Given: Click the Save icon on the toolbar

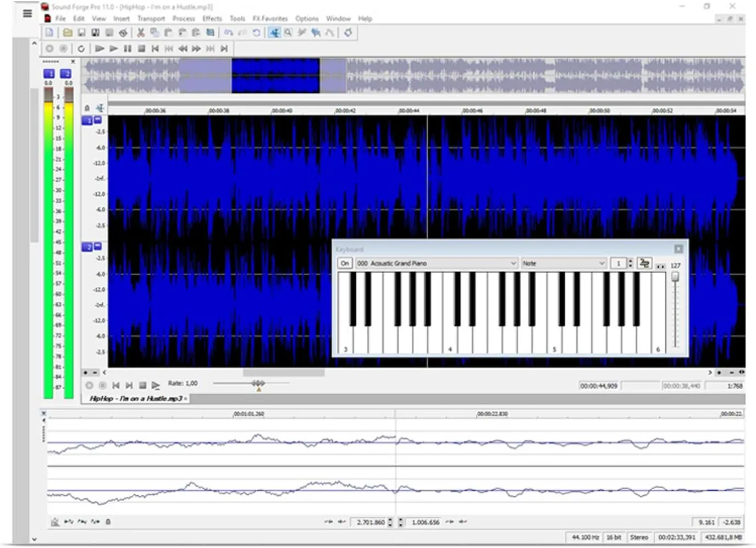Looking at the screenshot, I should pos(81,32).
